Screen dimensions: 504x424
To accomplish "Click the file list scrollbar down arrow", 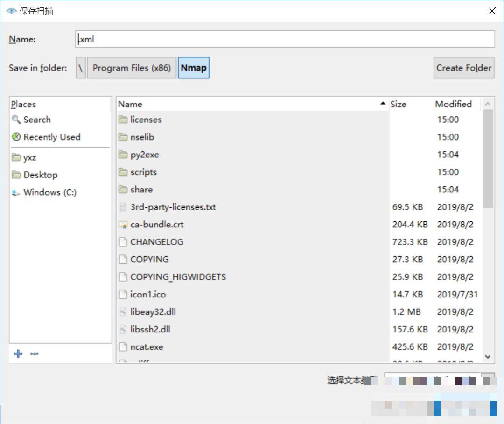I will tap(488, 357).
